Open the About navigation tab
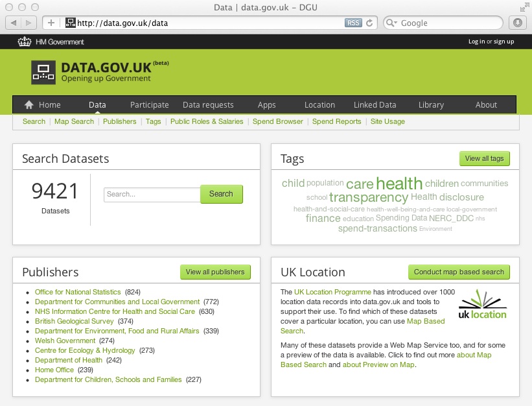The image size is (532, 406). [x=486, y=105]
